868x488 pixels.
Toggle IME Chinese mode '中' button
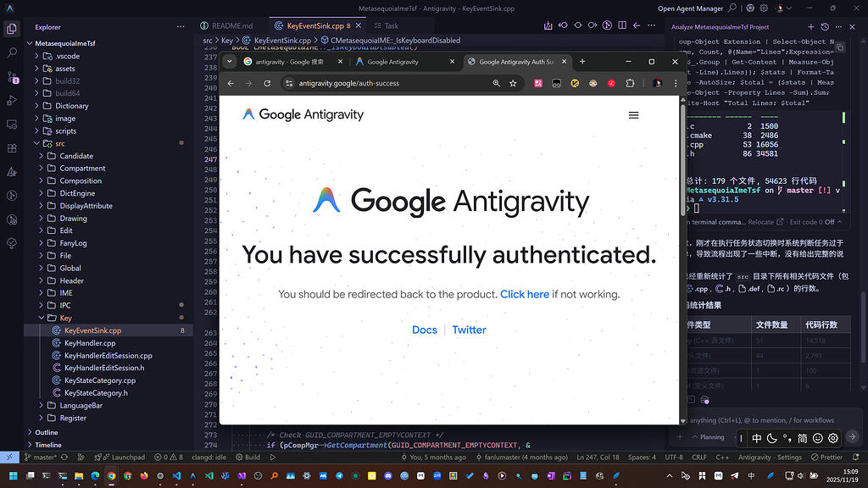pyautogui.click(x=757, y=438)
